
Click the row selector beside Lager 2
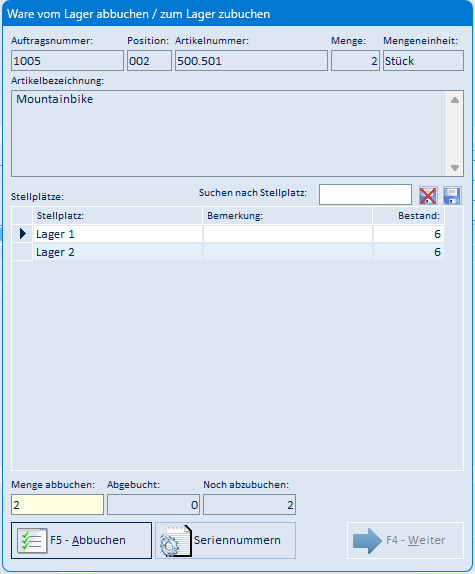click(22, 252)
